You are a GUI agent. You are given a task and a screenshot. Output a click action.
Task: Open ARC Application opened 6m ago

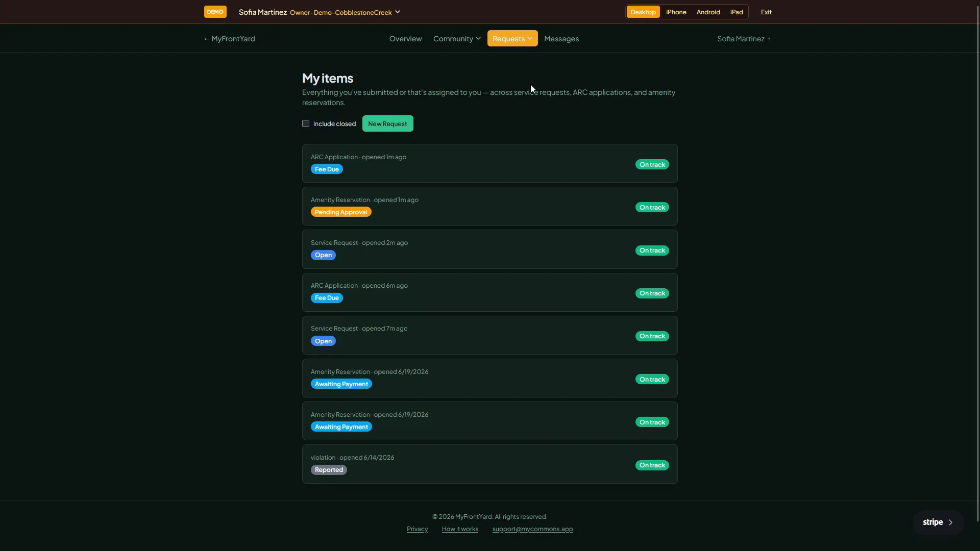tap(489, 292)
